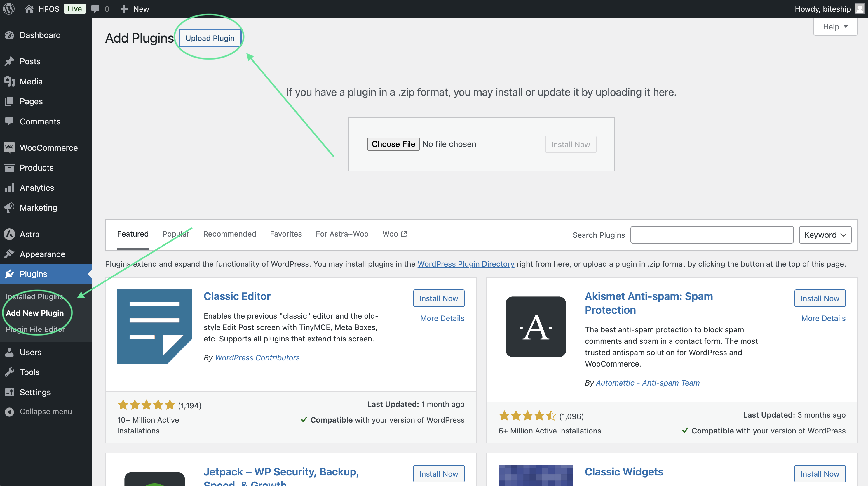Open Add New Plugin submenu item

[x=35, y=313]
